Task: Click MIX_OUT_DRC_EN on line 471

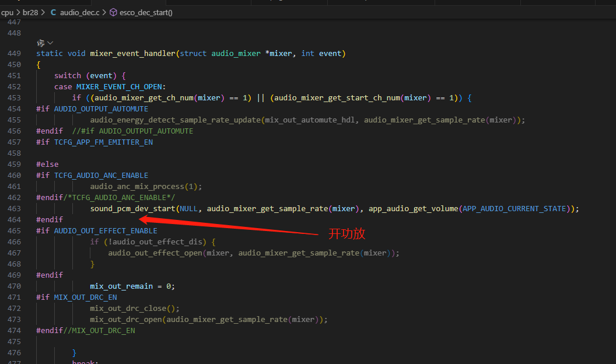Action: (x=85, y=297)
